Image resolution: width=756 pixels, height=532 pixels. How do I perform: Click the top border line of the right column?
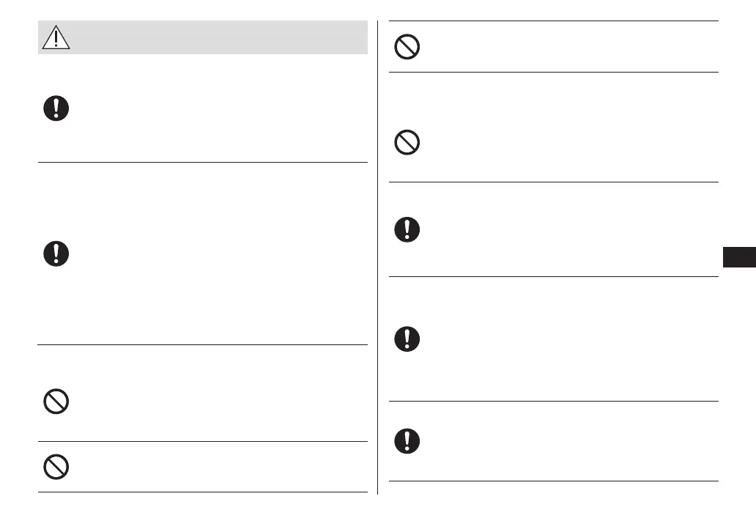click(553, 21)
